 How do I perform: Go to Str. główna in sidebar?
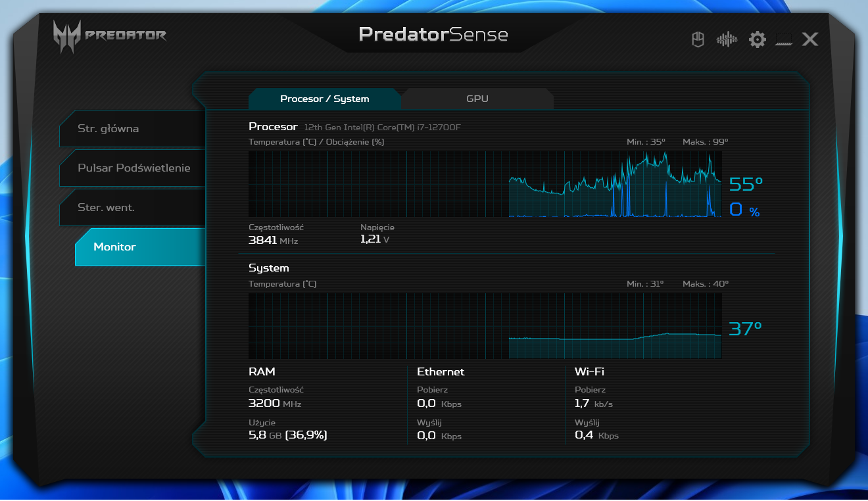pyautogui.click(x=108, y=129)
